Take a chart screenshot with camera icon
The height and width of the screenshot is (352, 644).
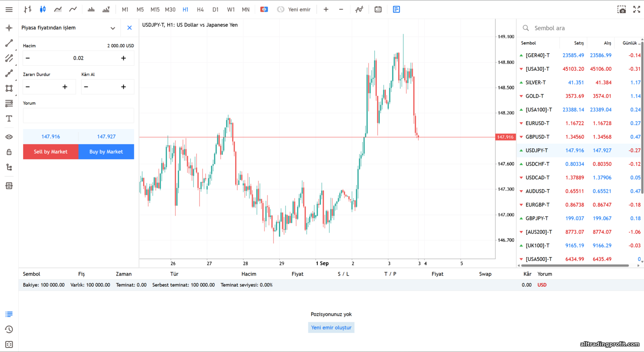[621, 9]
